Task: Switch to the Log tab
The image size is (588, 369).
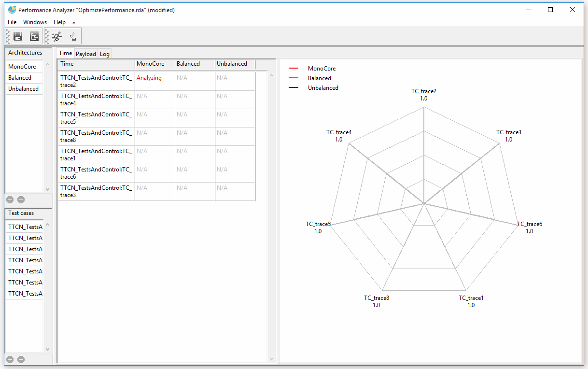Action: (x=105, y=54)
